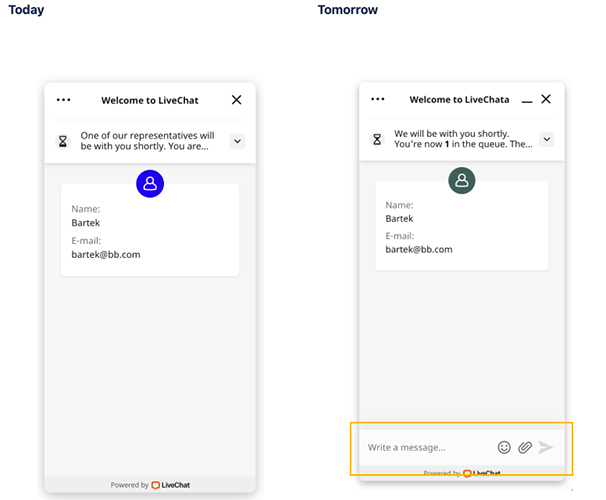This screenshot has width=606, height=500.
Task: Select name Bartek in Today widget
Action: (x=85, y=223)
